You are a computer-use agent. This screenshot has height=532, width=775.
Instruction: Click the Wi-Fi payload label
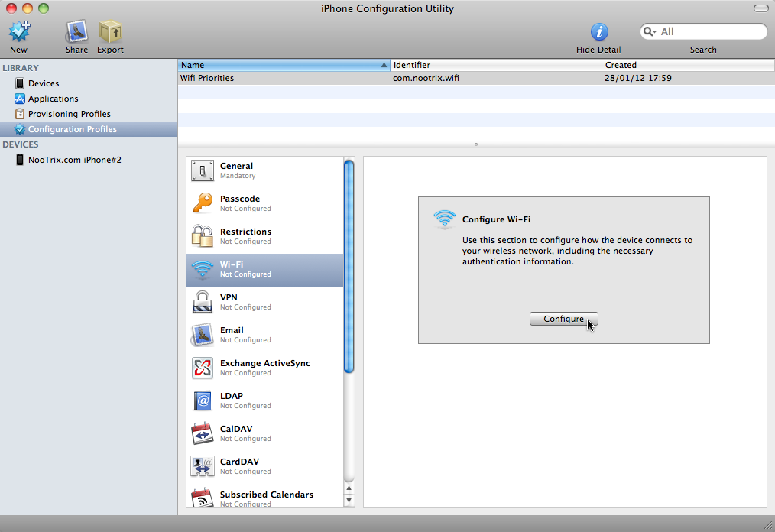232,264
